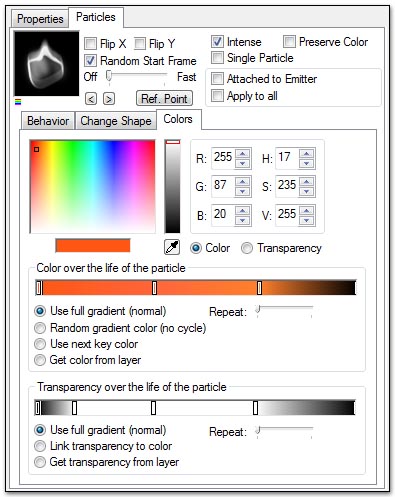Decrease the B value with the down arrow

[x=243, y=220]
